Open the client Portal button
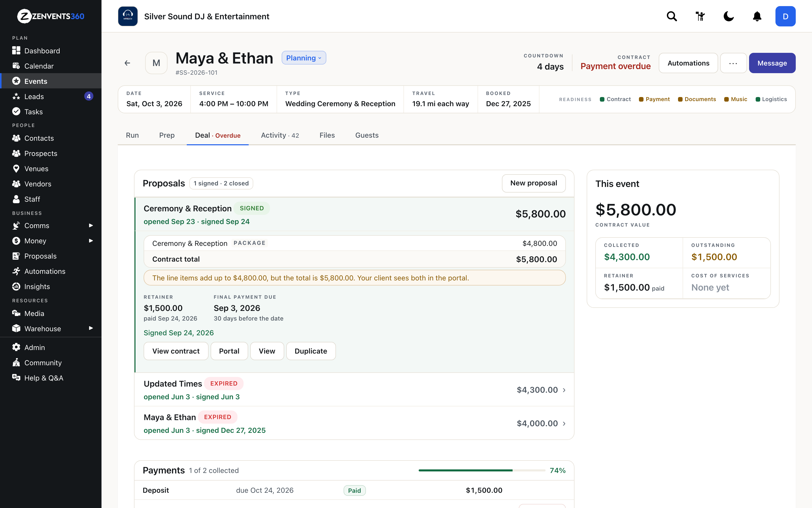Viewport: 812px width, 508px height. 229,351
